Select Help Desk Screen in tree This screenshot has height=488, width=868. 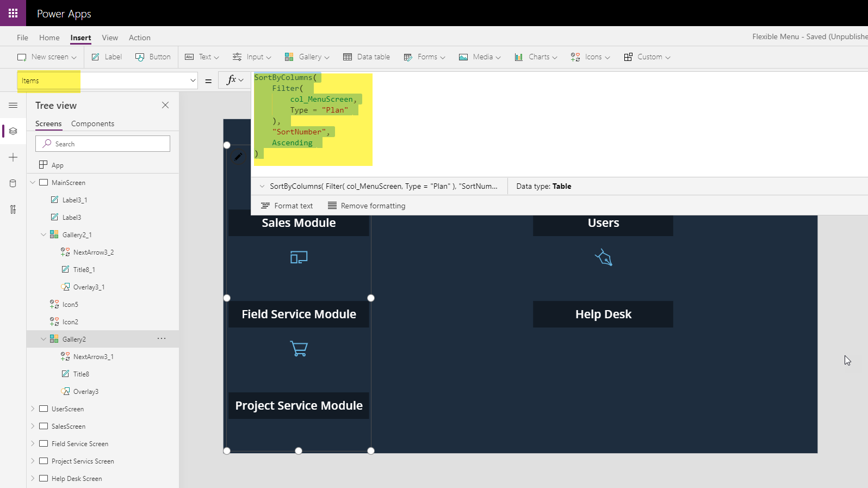click(77, 478)
